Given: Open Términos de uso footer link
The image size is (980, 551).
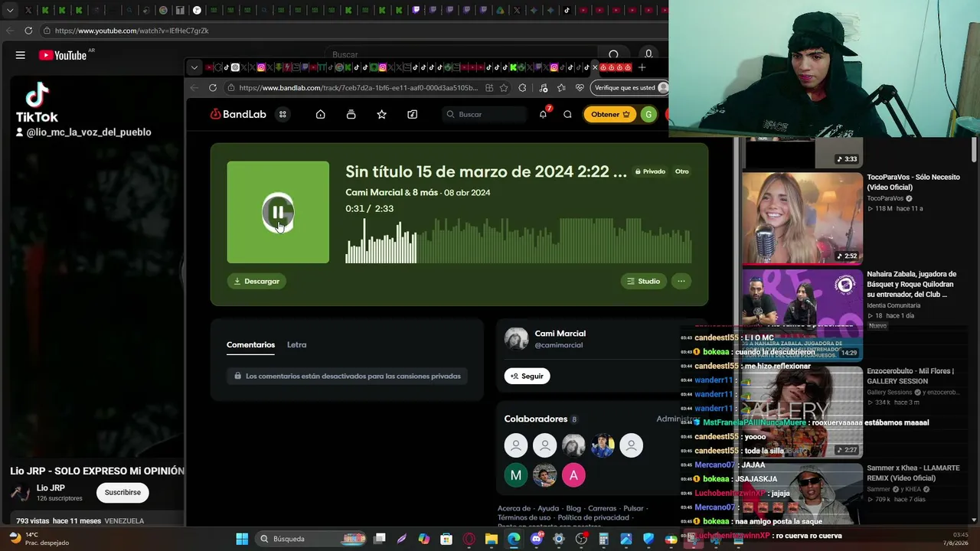Looking at the screenshot, I should coord(524,518).
